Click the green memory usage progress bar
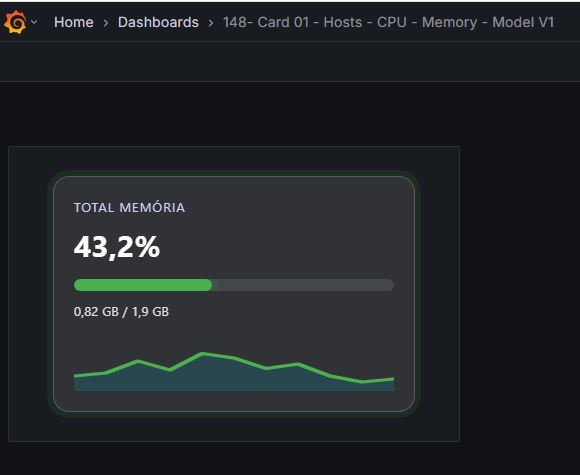This screenshot has height=475, width=580. [234, 285]
